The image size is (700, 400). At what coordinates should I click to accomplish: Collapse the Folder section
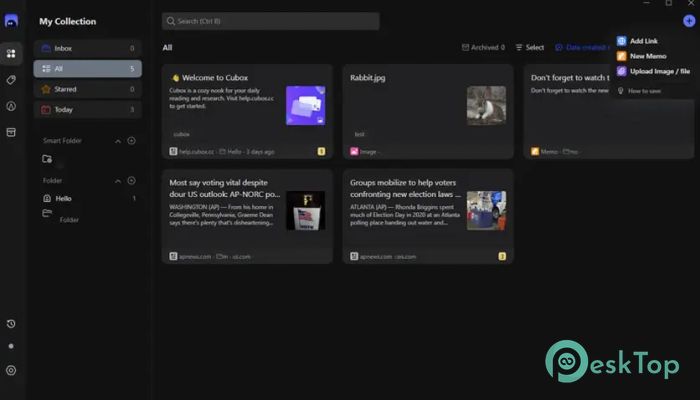tap(118, 181)
